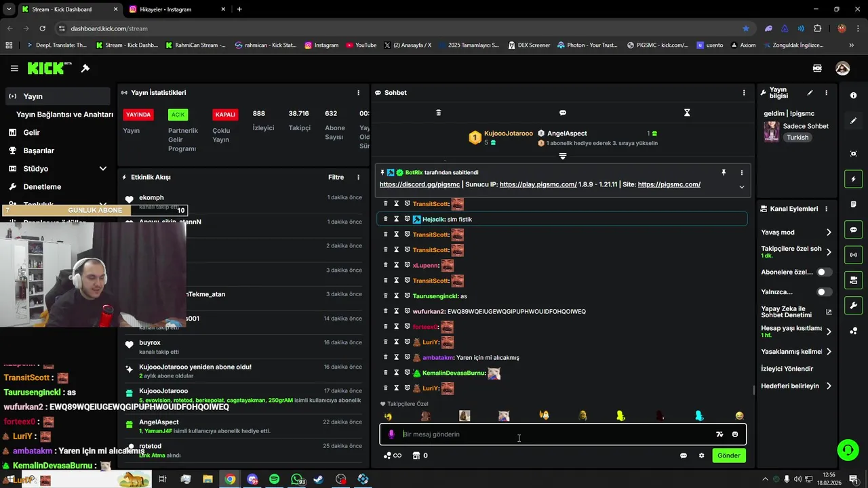Unpin the BotRix pinned message

coord(724,173)
